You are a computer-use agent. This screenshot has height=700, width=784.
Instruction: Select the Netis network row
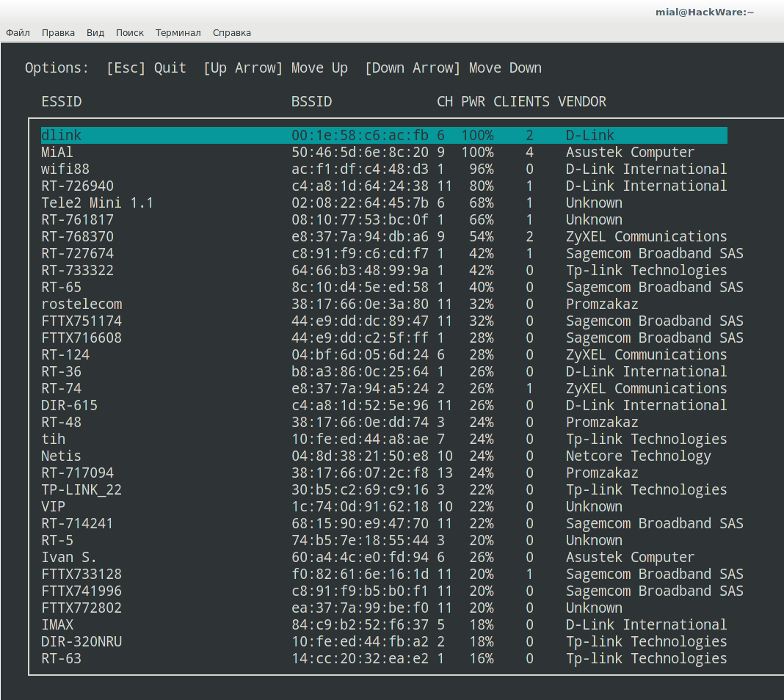[x=61, y=456]
